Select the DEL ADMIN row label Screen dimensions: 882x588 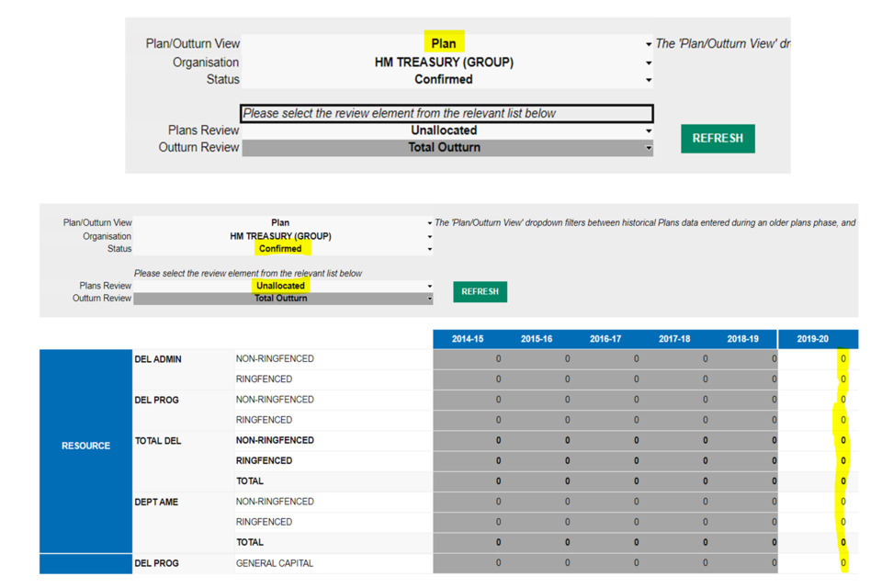coord(158,359)
